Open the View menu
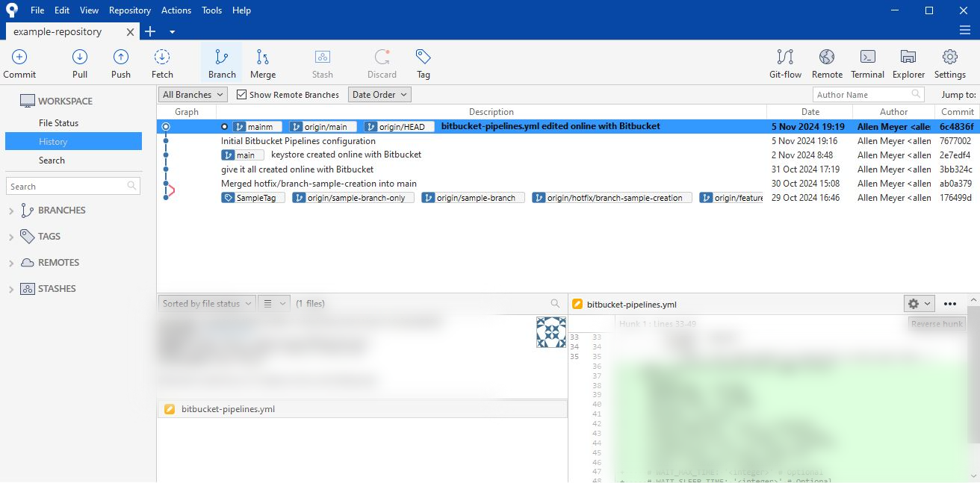This screenshot has height=483, width=980. (89, 10)
